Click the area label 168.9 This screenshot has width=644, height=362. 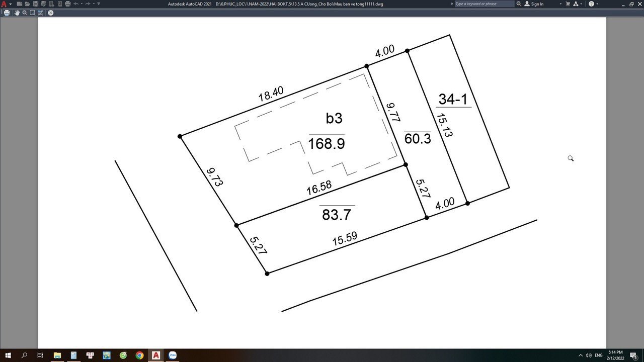tap(327, 144)
